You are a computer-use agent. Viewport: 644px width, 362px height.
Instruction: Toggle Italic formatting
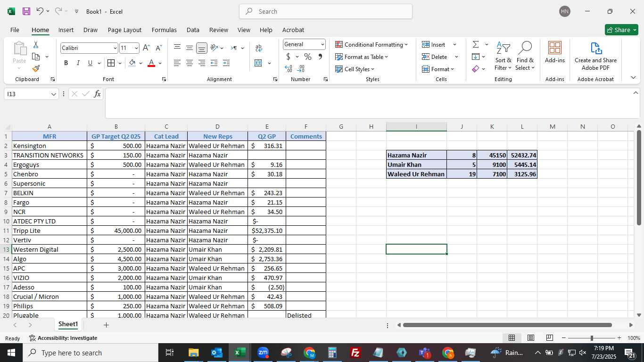click(78, 63)
